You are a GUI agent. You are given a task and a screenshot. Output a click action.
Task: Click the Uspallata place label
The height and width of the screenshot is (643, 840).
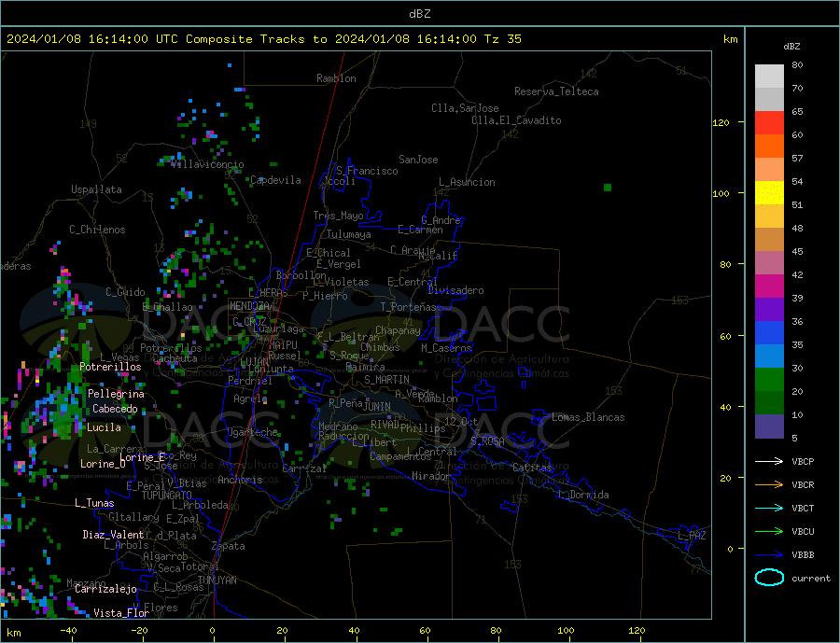[x=96, y=189]
